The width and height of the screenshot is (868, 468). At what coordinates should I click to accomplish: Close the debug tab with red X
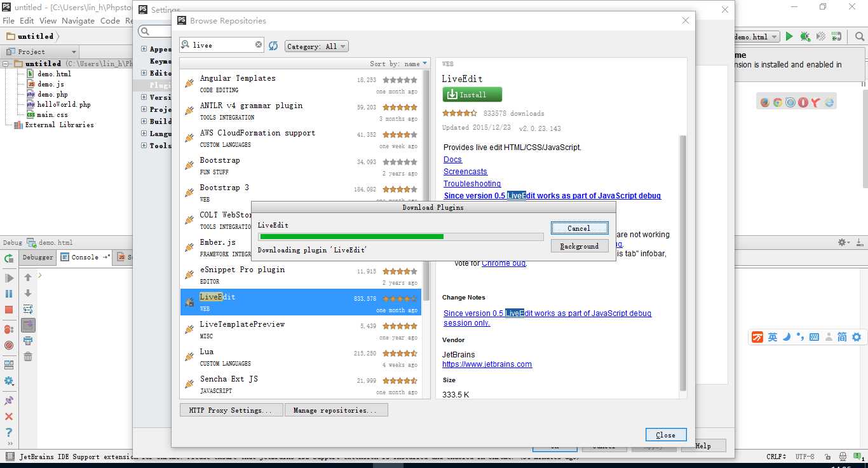[9, 416]
